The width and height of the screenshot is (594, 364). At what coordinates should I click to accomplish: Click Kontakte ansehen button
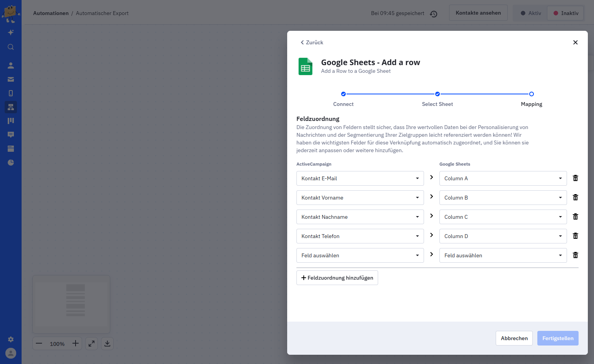pyautogui.click(x=478, y=13)
